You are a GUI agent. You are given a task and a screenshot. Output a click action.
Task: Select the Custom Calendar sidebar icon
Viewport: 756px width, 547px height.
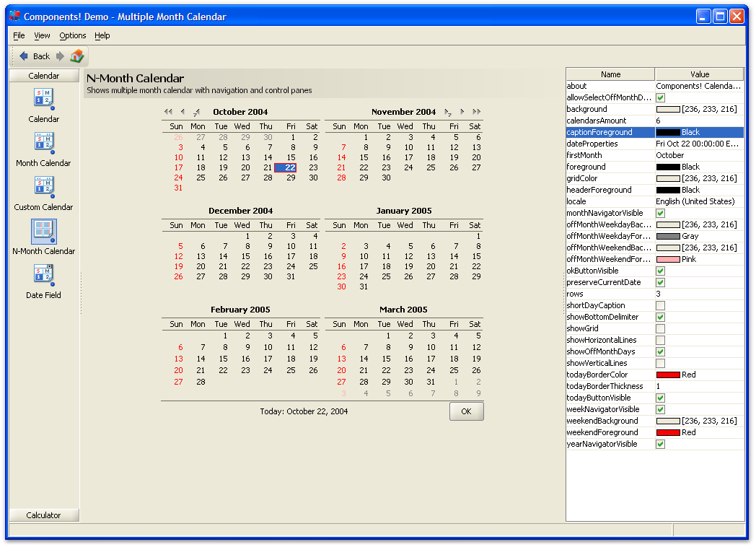(x=43, y=187)
